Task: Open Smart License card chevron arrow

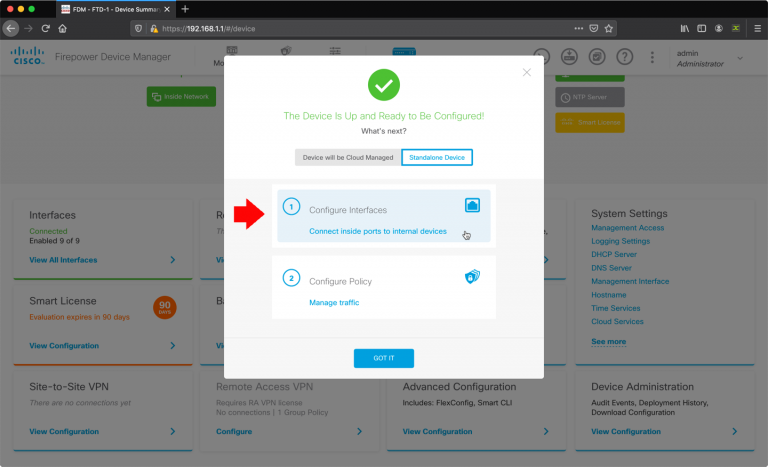Action: (x=172, y=345)
